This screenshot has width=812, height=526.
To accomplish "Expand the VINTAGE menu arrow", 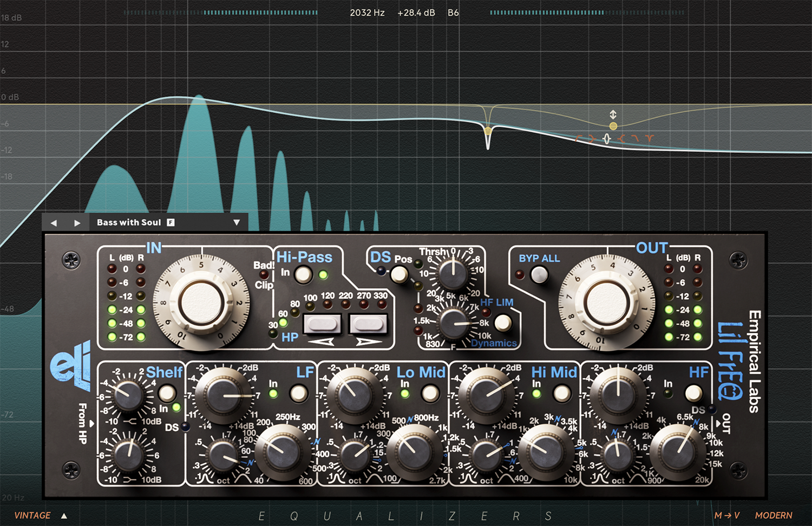I will click(64, 516).
